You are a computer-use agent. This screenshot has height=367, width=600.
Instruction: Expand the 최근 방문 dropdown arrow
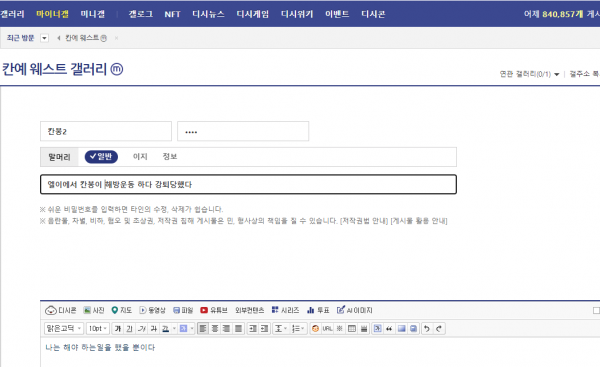coord(44,38)
